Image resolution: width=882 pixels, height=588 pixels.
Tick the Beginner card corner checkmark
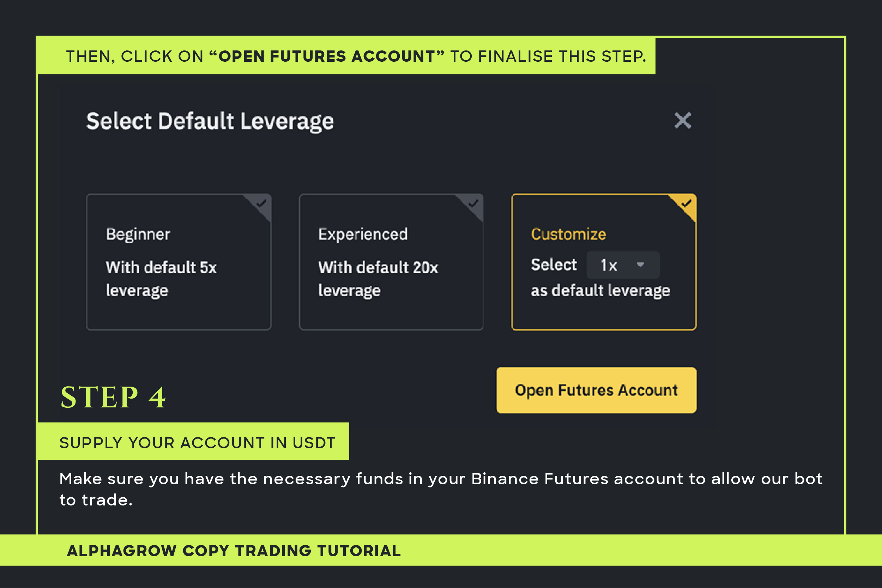[x=261, y=204]
